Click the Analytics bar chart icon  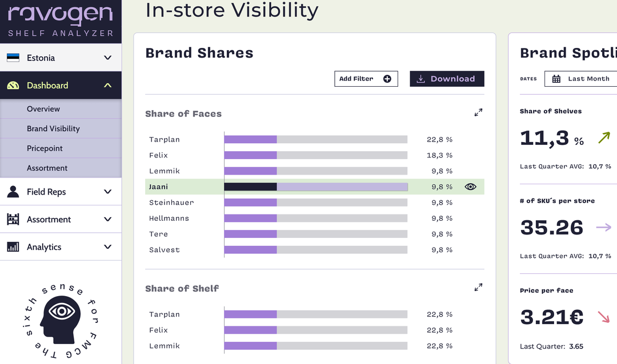(13, 247)
